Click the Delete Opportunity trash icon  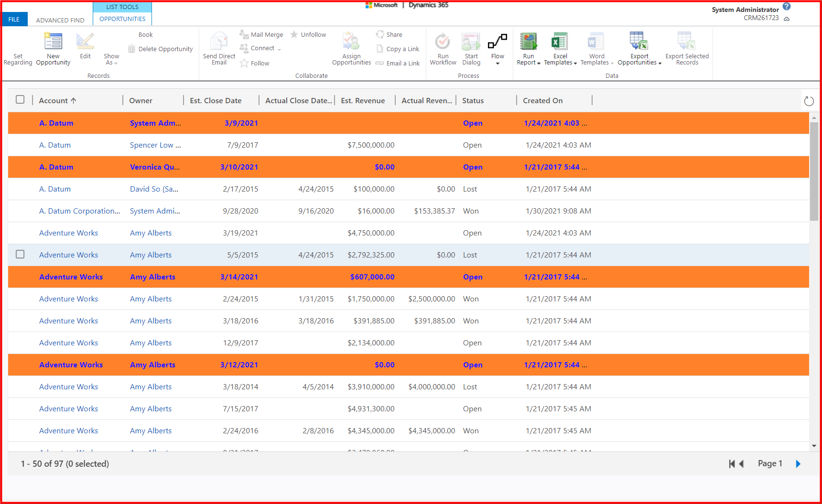point(131,49)
